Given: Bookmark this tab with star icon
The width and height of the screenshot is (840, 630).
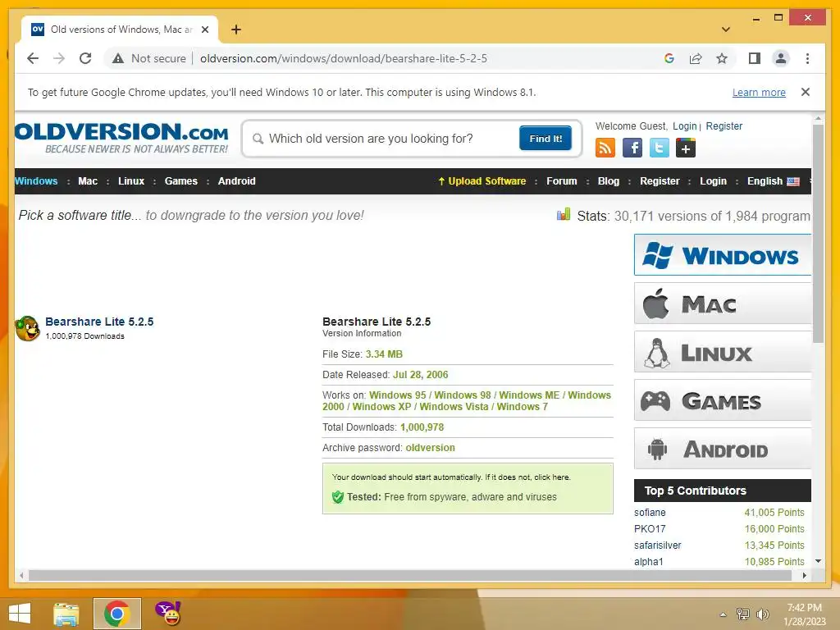Looking at the screenshot, I should coord(722,58).
